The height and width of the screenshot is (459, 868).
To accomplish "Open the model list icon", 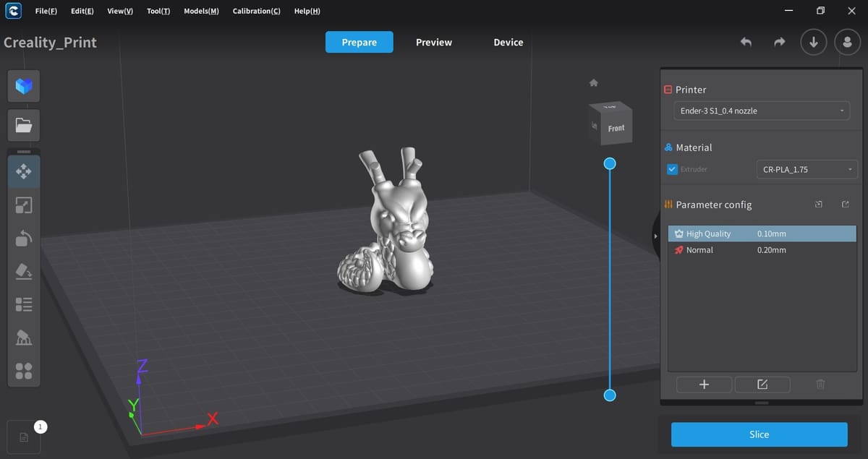I will (24, 304).
